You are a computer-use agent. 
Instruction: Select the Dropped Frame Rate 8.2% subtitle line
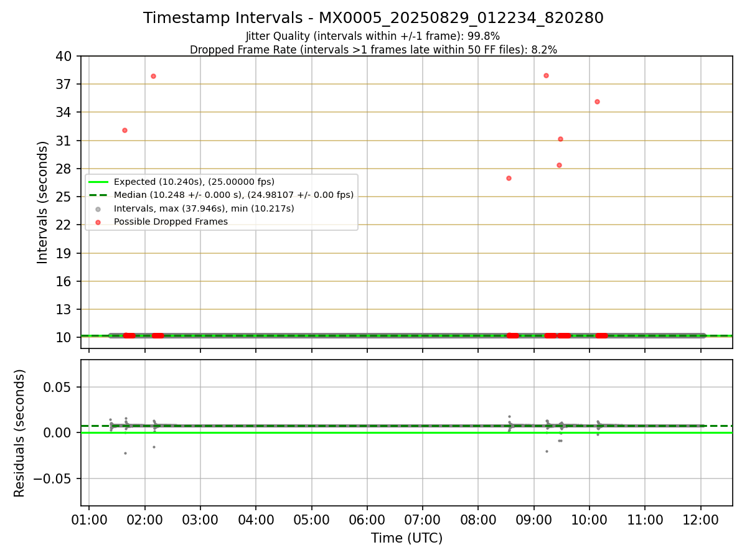point(374,49)
